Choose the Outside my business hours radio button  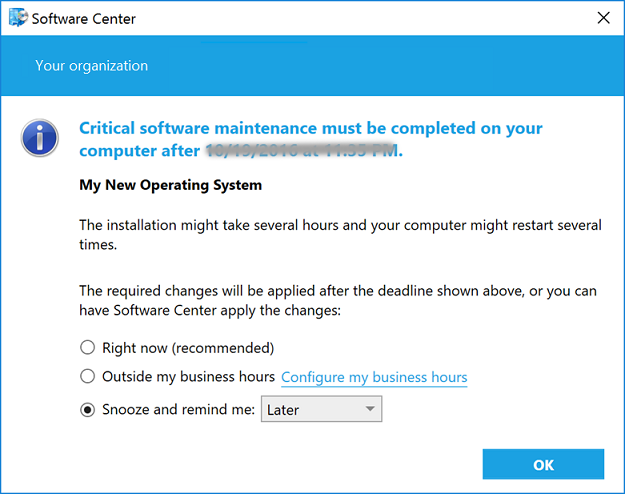[87, 377]
